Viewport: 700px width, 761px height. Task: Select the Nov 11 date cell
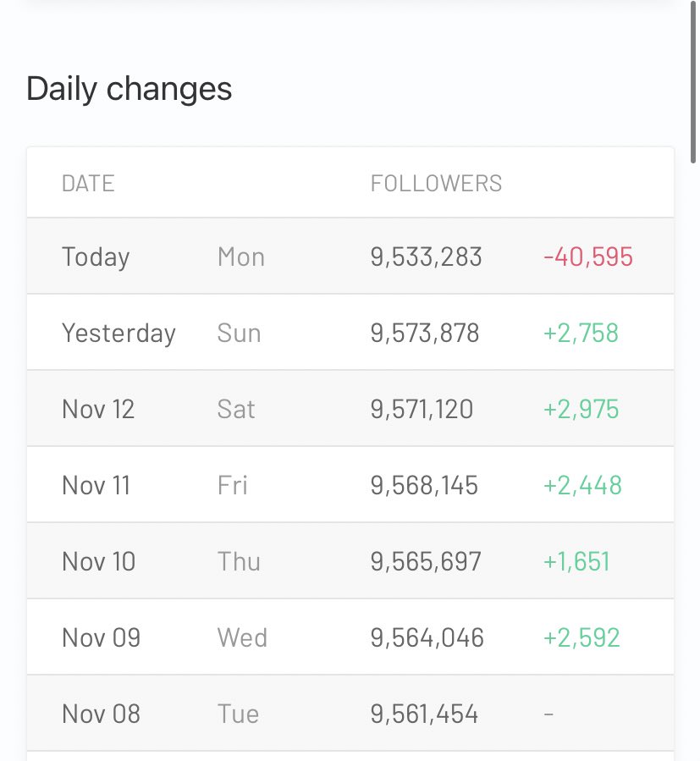click(96, 485)
